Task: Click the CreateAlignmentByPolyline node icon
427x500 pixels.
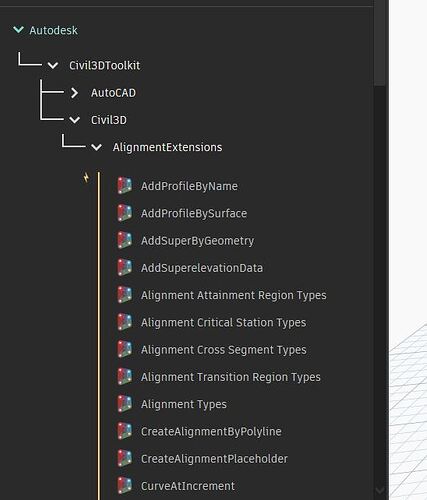Action: pos(125,431)
